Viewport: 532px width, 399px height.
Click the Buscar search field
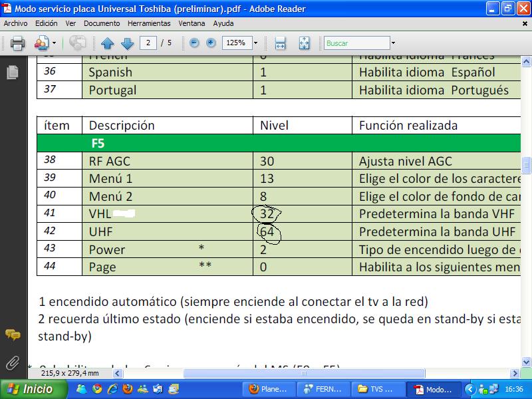356,43
